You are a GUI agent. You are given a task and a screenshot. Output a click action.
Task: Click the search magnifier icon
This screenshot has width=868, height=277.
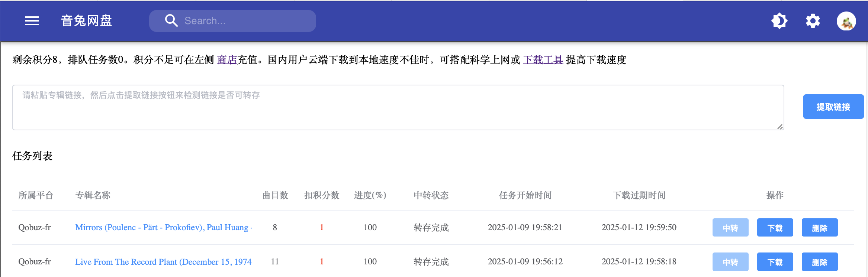[x=171, y=21]
